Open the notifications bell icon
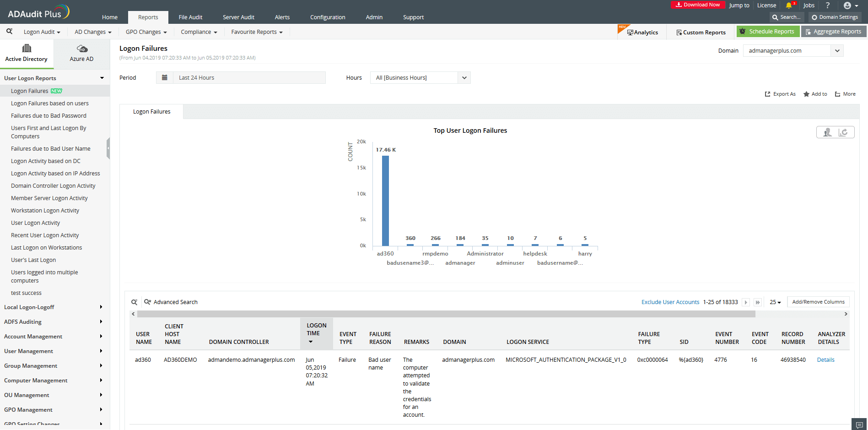868x430 pixels. click(789, 5)
